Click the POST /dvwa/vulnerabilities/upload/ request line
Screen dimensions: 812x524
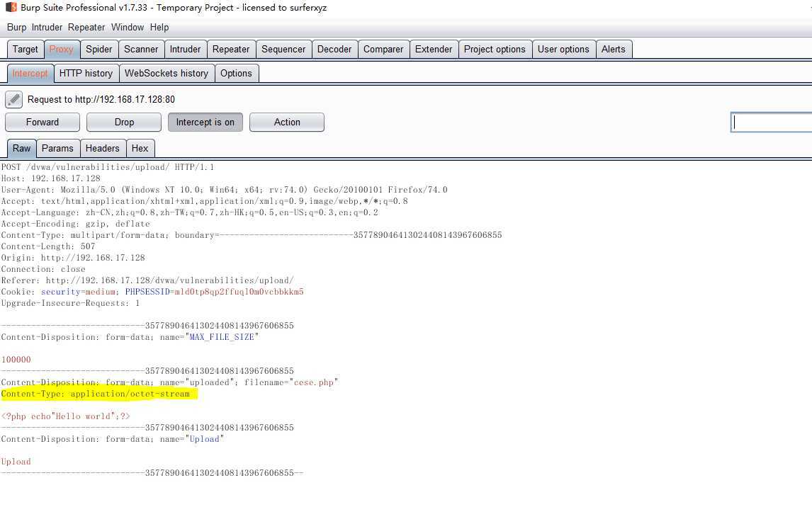coord(108,167)
